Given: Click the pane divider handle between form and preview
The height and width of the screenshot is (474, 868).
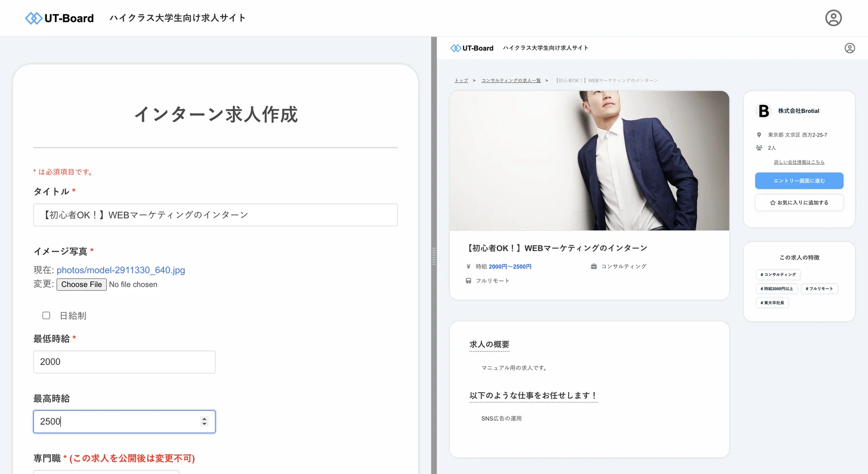Looking at the screenshot, I should (434, 256).
